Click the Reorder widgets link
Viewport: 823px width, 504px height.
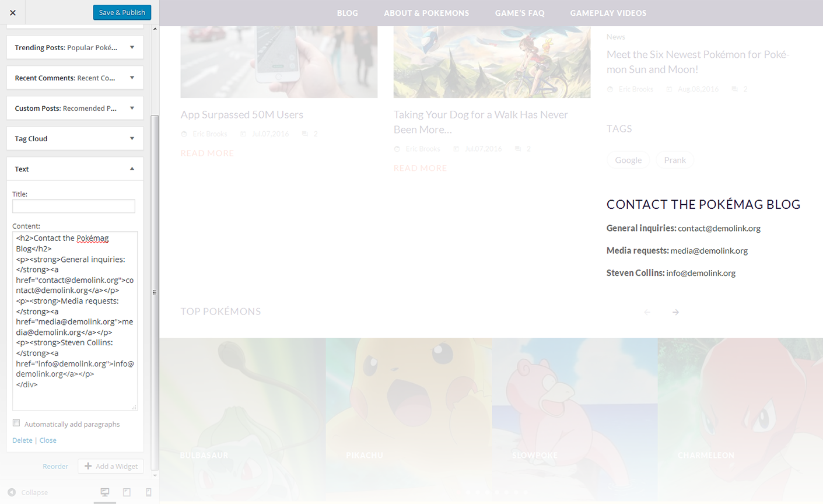click(x=55, y=466)
